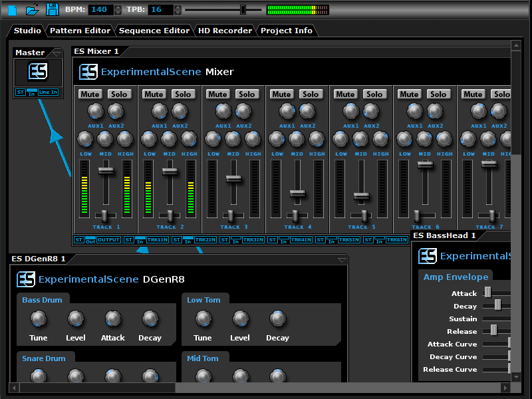Viewport: 532px width, 399px height.
Task: Mute Track 1 on the mixer
Action: tap(90, 94)
